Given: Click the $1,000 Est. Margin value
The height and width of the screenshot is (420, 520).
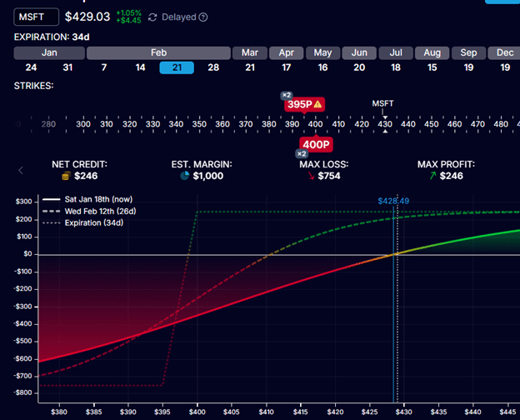Looking at the screenshot, I should click(x=208, y=176).
